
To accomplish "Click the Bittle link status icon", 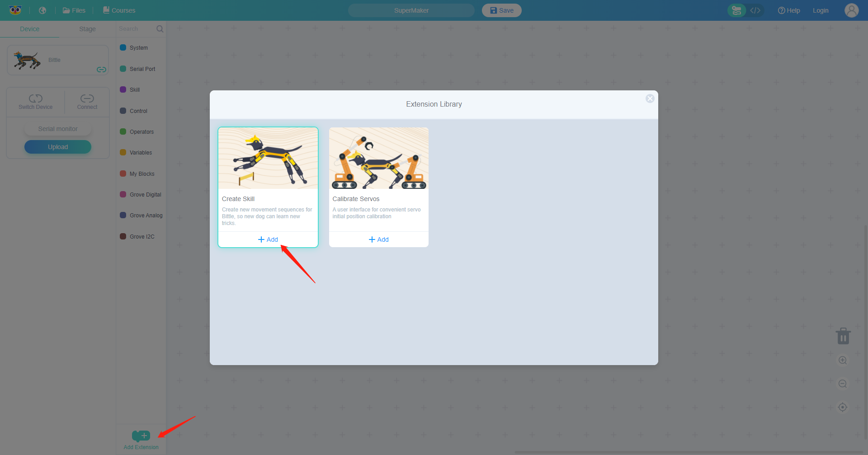I will coord(102,70).
